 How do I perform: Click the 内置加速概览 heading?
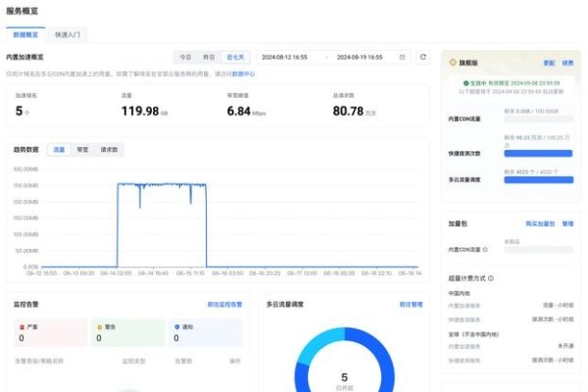click(24, 57)
